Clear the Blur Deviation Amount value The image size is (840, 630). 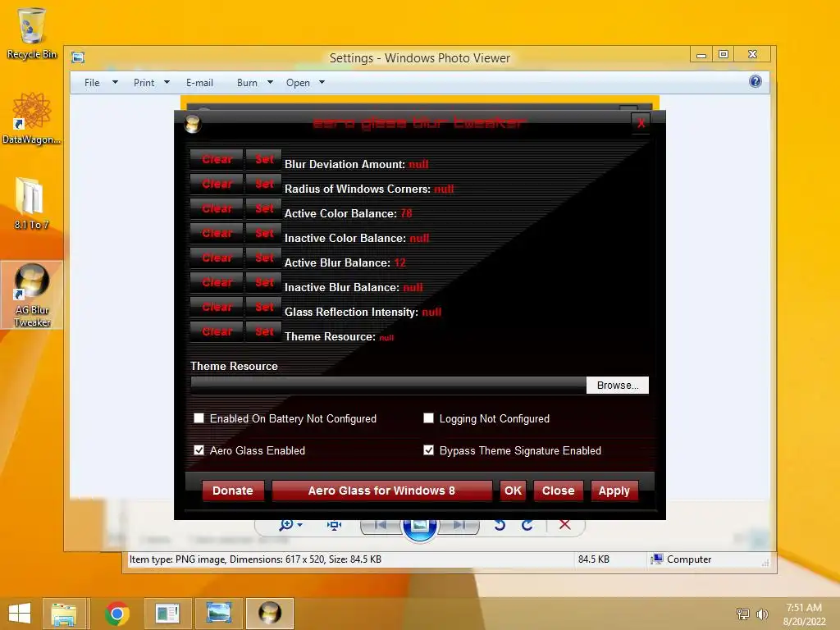coord(217,159)
